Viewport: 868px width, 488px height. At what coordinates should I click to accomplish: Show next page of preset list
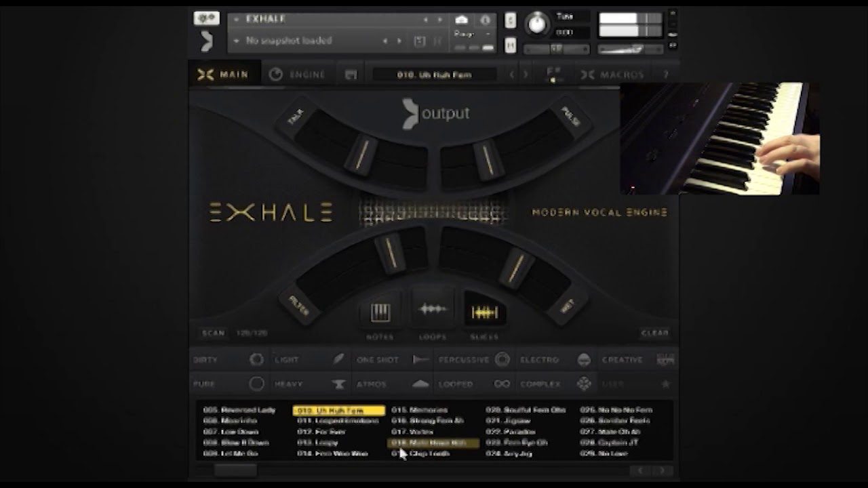click(663, 470)
